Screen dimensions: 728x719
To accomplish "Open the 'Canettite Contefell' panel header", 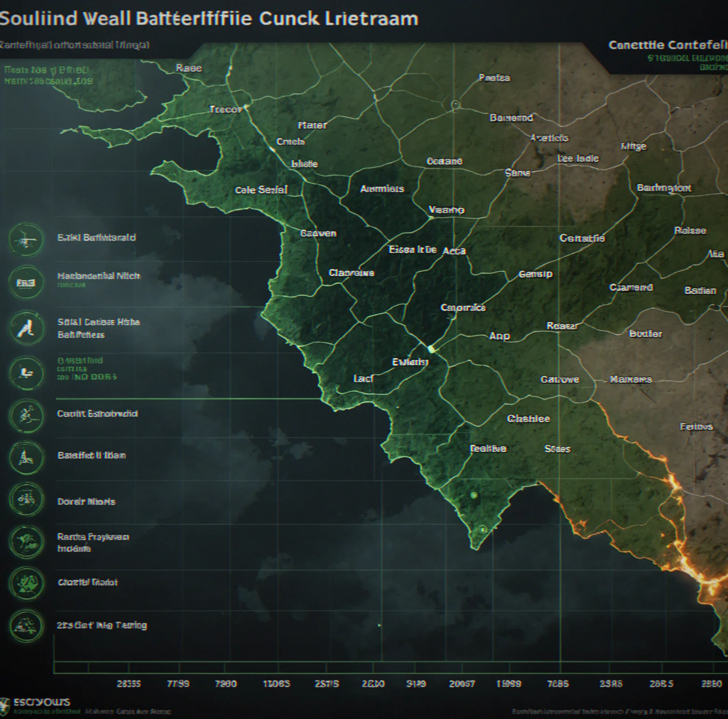I will pos(668,45).
